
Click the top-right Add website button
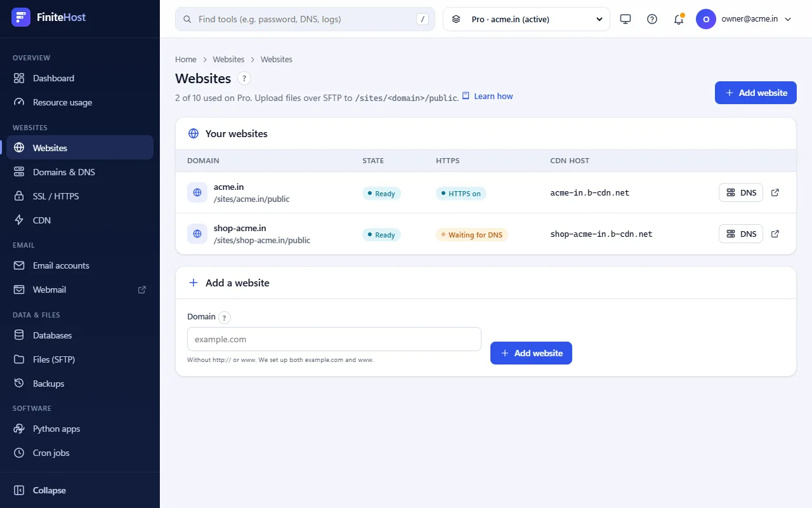point(756,93)
